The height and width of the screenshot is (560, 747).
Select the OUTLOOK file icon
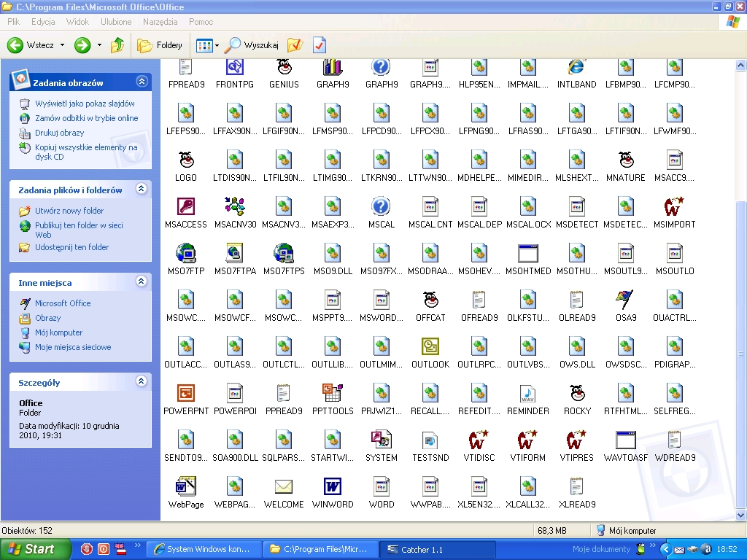(430, 346)
